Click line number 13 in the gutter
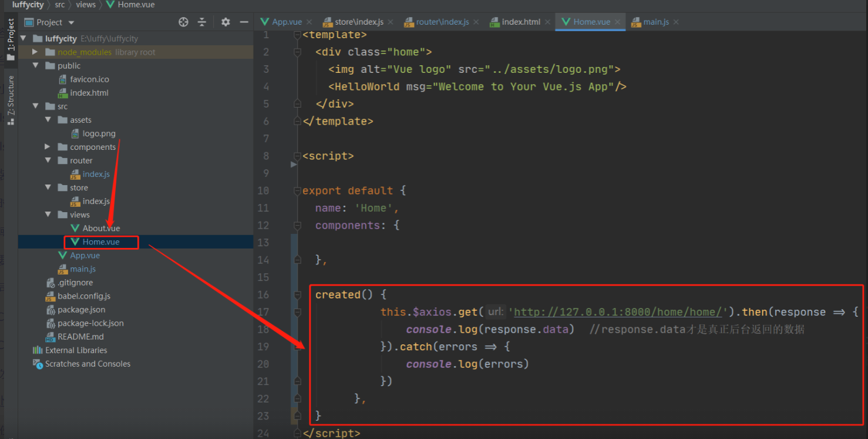The width and height of the screenshot is (868, 439). click(x=263, y=243)
